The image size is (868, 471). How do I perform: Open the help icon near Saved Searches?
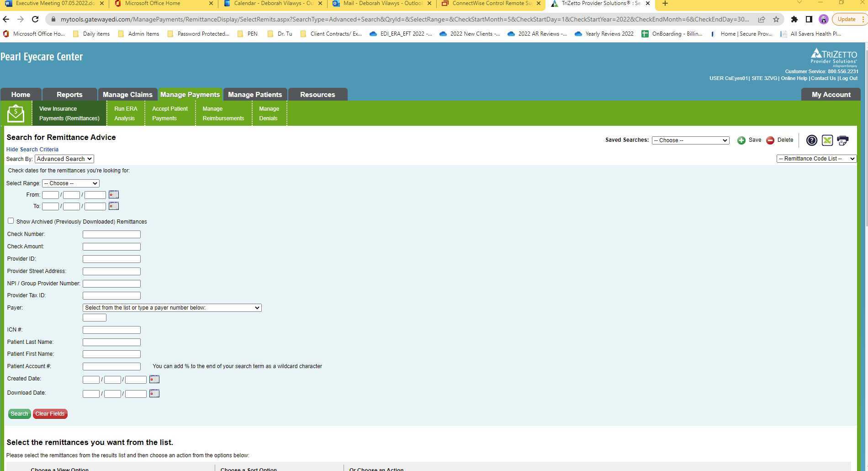pos(811,140)
